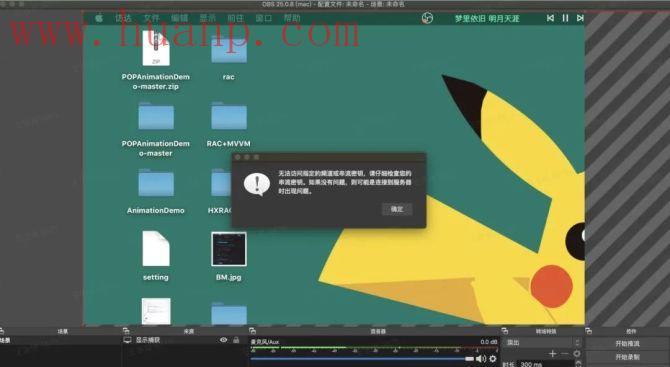
Task: Select the POPAnimationDemo-master folder
Action: [156, 116]
